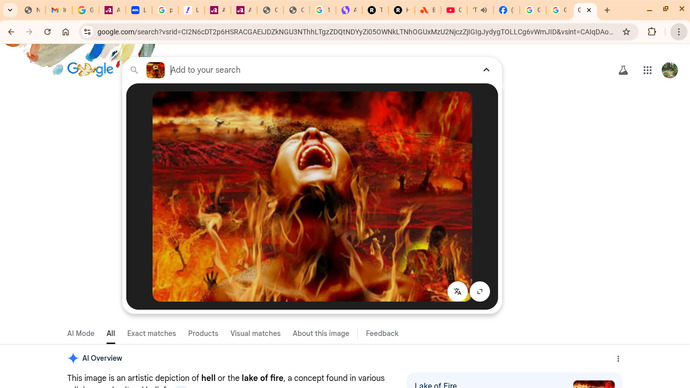The width and height of the screenshot is (690, 388).
Task: Go forward to next page
Action: (x=29, y=32)
